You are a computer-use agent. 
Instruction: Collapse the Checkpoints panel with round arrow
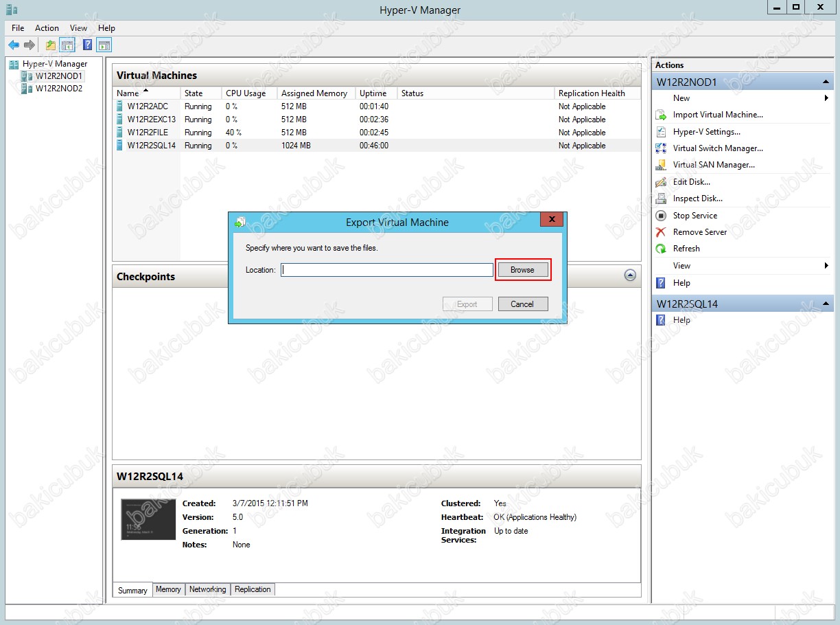pyautogui.click(x=630, y=275)
